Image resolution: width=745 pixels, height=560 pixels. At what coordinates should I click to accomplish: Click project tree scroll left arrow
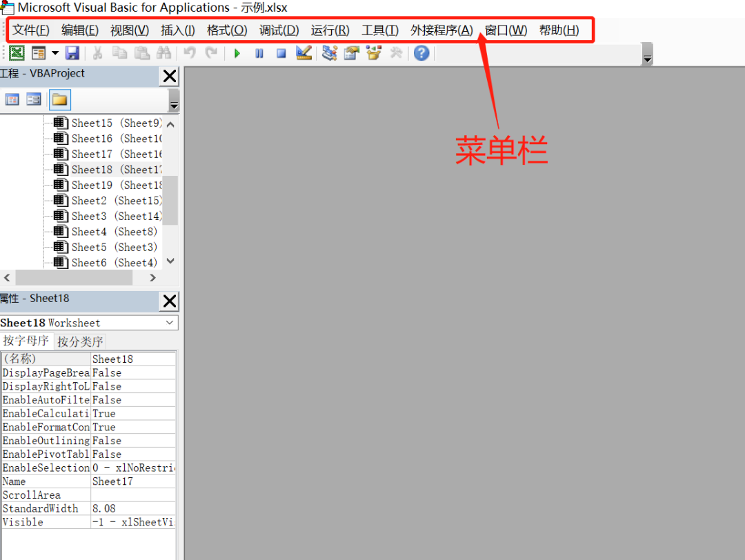click(x=7, y=277)
